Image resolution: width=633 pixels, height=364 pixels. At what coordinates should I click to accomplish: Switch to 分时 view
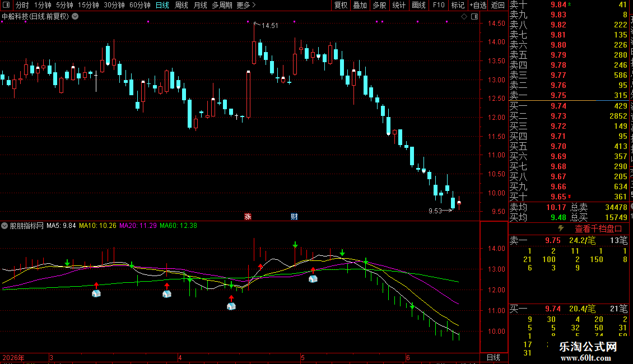click(22, 5)
